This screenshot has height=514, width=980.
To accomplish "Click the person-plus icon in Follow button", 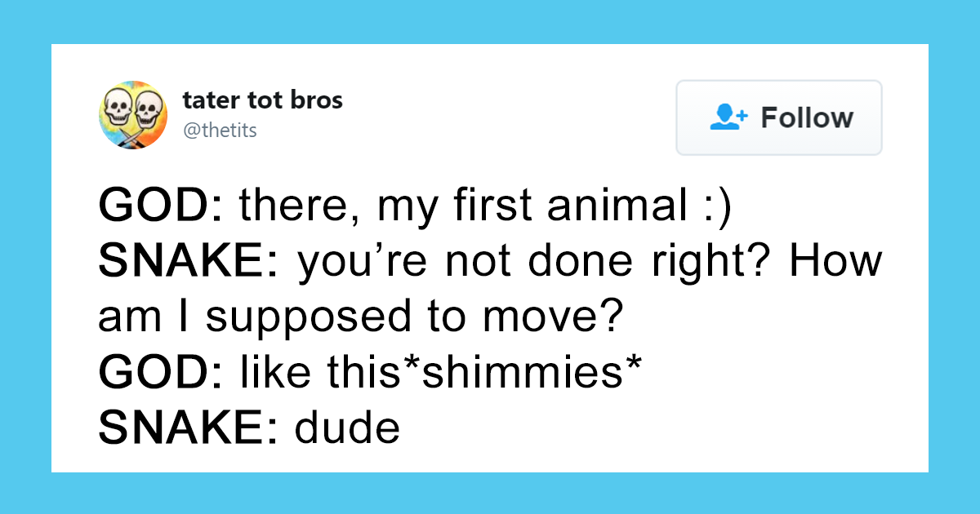I will 728,117.
